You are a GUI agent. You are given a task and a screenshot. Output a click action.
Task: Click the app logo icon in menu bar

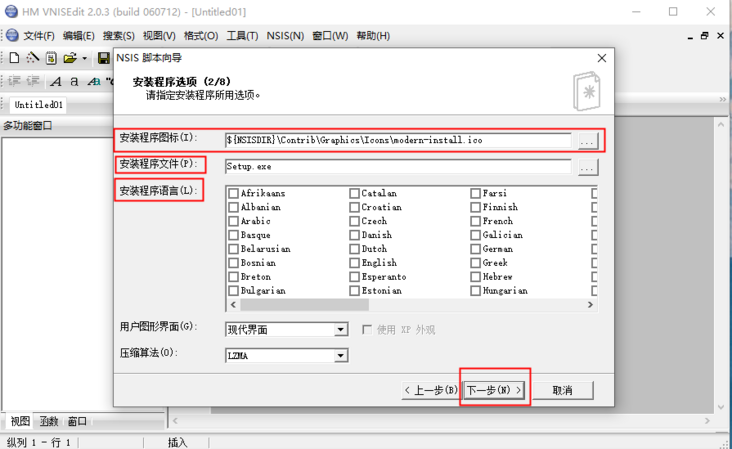click(13, 35)
